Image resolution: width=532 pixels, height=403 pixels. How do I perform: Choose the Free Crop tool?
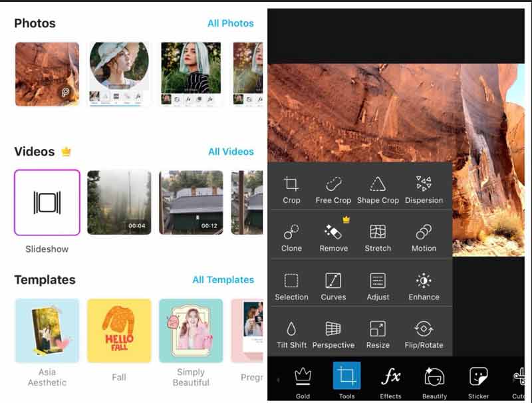click(333, 190)
